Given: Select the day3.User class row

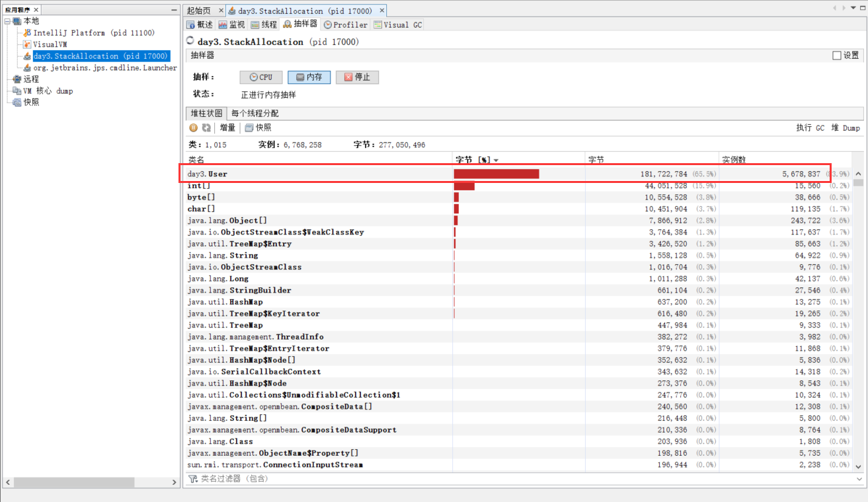Looking at the screenshot, I should [x=520, y=174].
